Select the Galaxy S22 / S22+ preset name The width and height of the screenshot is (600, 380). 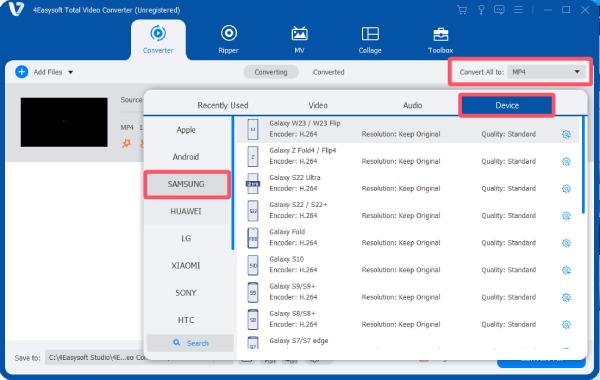pyautogui.click(x=298, y=205)
